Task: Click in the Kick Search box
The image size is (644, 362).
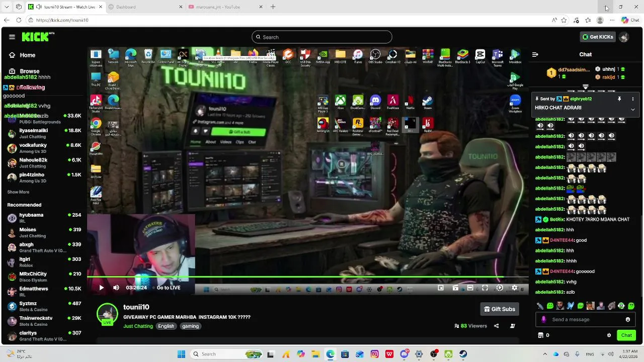Action: pos(322,37)
